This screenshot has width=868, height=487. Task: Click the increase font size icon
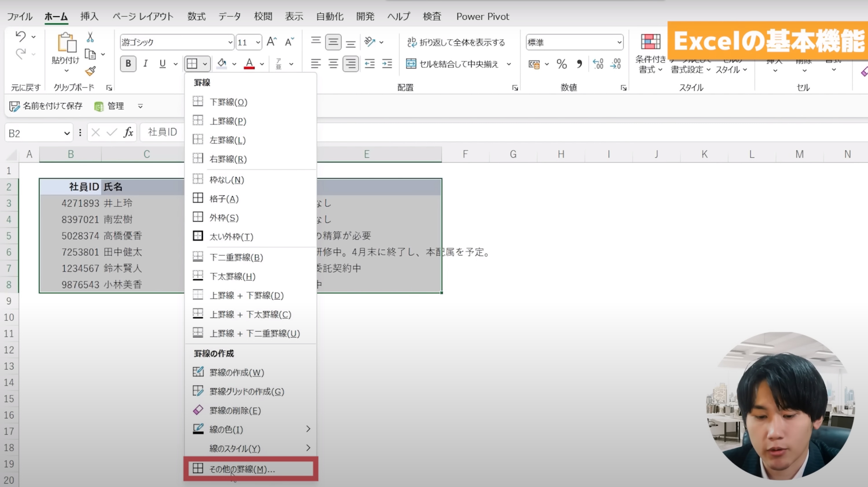coord(272,42)
